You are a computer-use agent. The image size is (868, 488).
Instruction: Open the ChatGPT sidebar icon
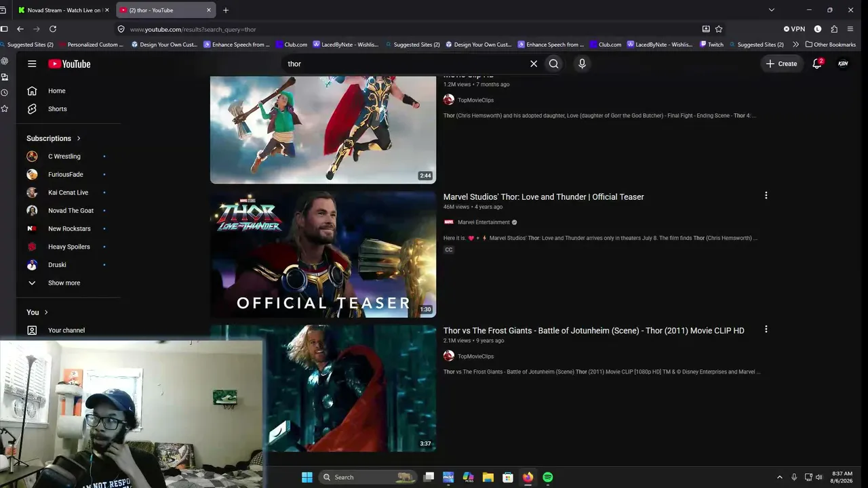(x=5, y=61)
